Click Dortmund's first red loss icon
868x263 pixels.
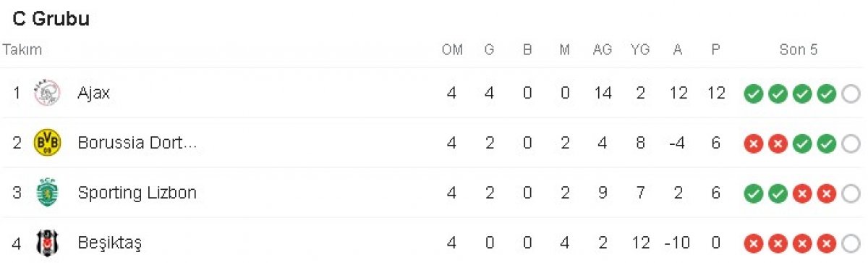coord(754,143)
